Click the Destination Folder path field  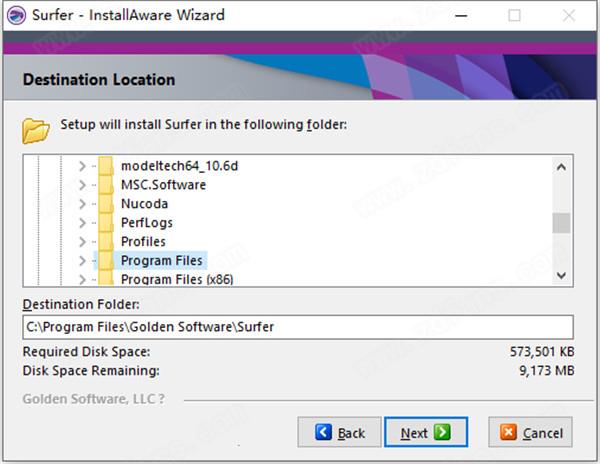pyautogui.click(x=298, y=327)
